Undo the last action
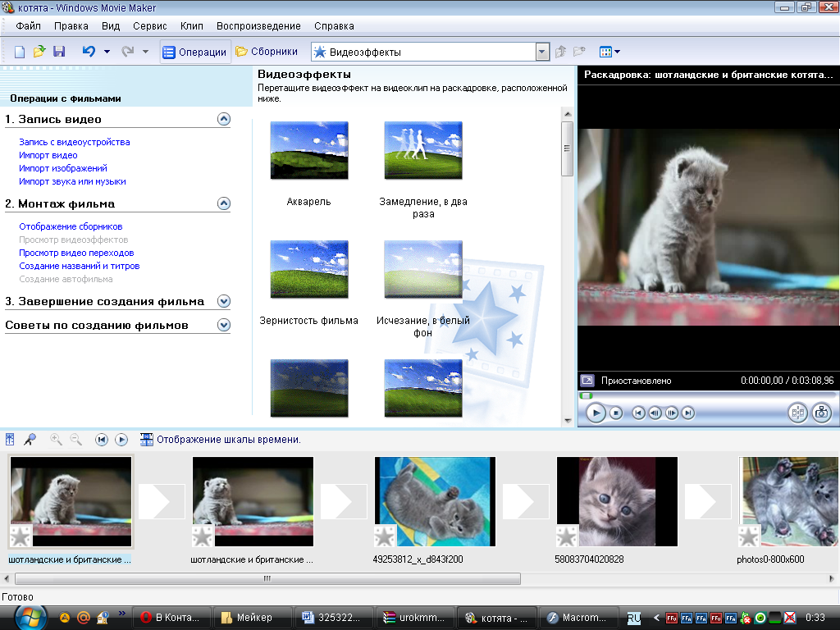The height and width of the screenshot is (630, 840). click(89, 52)
